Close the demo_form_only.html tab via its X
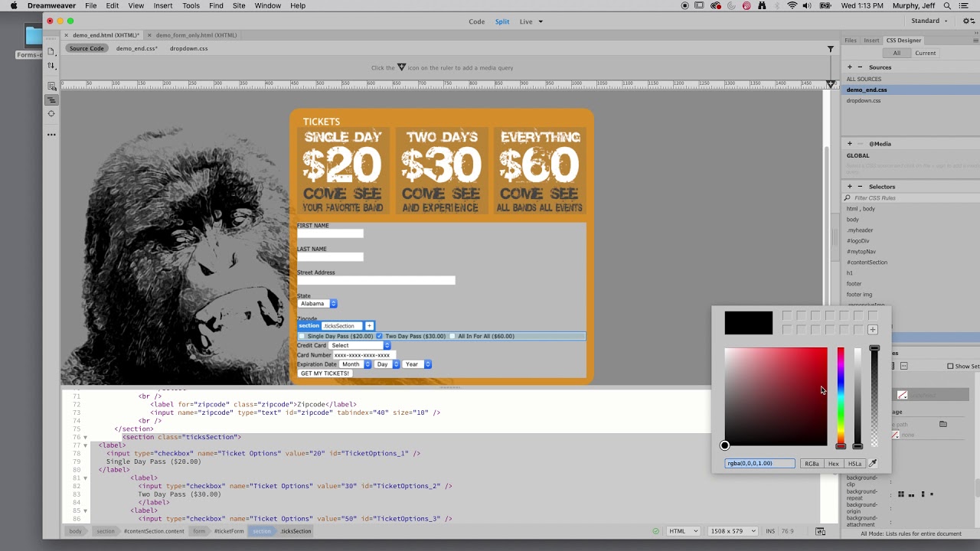 150,35
